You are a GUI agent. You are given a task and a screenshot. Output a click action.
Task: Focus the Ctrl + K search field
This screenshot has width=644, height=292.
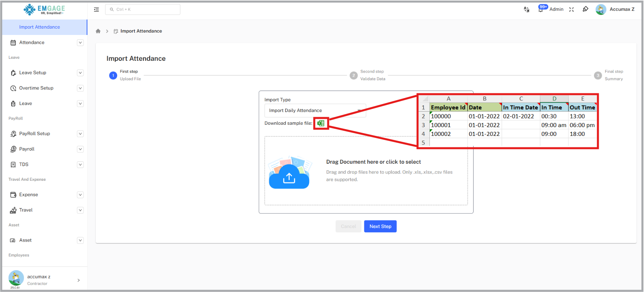(143, 10)
